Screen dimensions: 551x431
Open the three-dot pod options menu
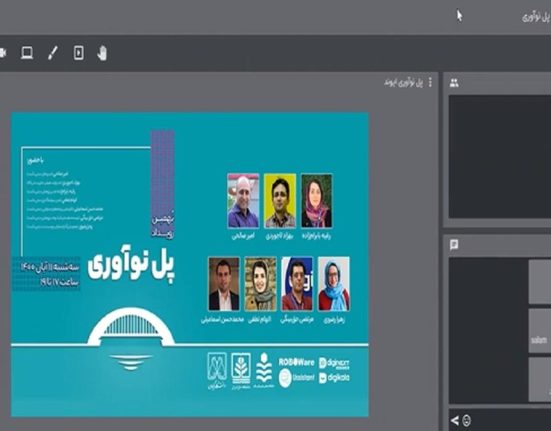[430, 83]
